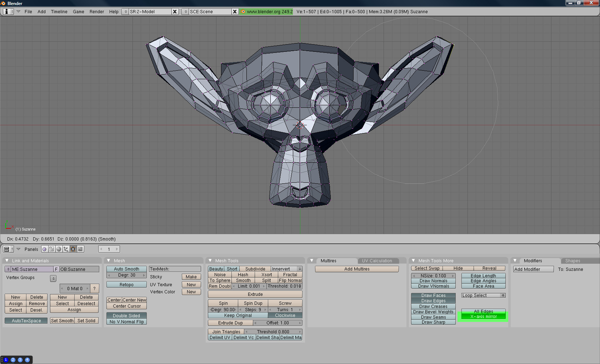This screenshot has height=364, width=600.
Task: Disable AutoTexSpace
Action: click(x=26, y=320)
